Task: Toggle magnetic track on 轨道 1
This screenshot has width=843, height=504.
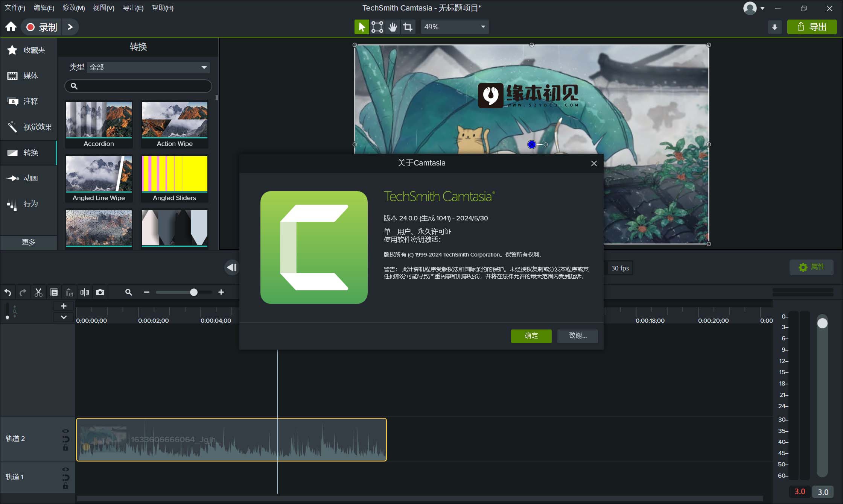Action: [x=65, y=477]
